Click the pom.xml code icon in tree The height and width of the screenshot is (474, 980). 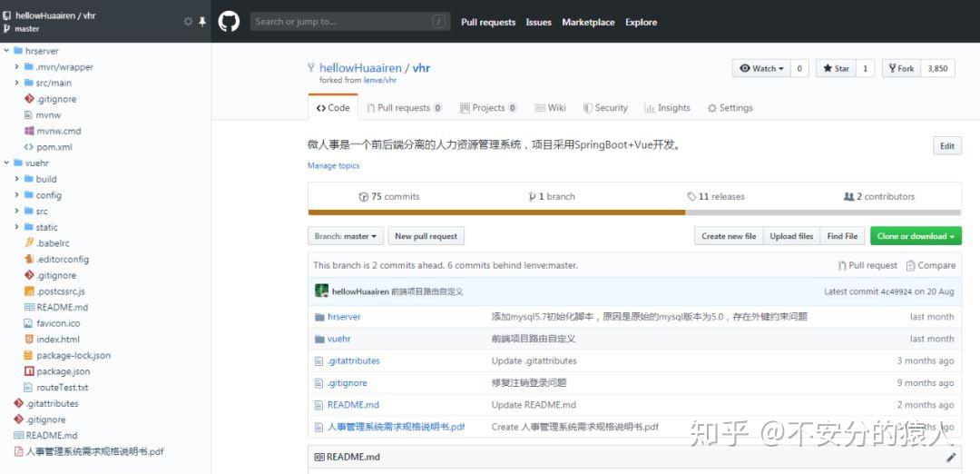tap(29, 147)
